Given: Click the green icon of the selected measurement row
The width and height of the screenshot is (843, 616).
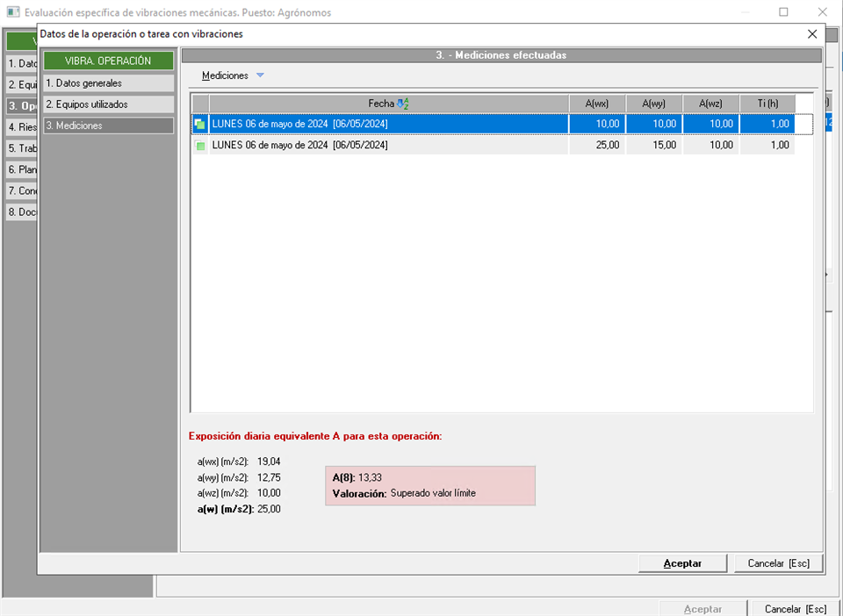Looking at the screenshot, I should [200, 125].
